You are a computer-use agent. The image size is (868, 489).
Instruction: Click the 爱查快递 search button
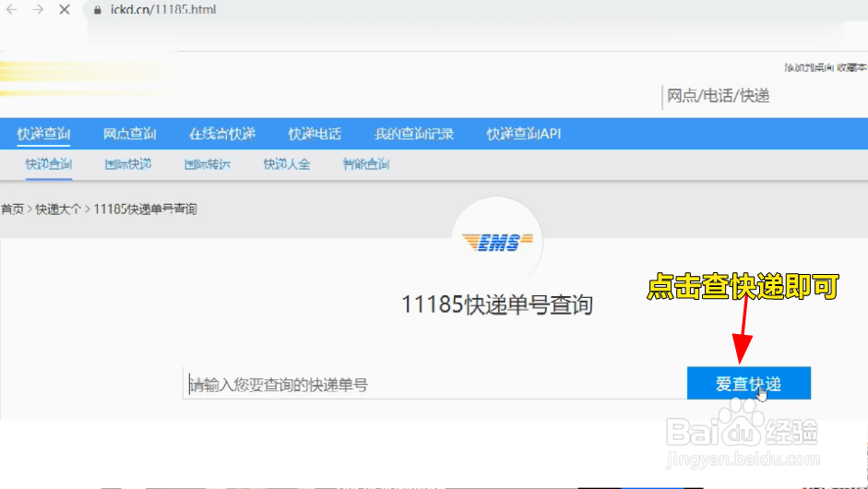tap(748, 383)
